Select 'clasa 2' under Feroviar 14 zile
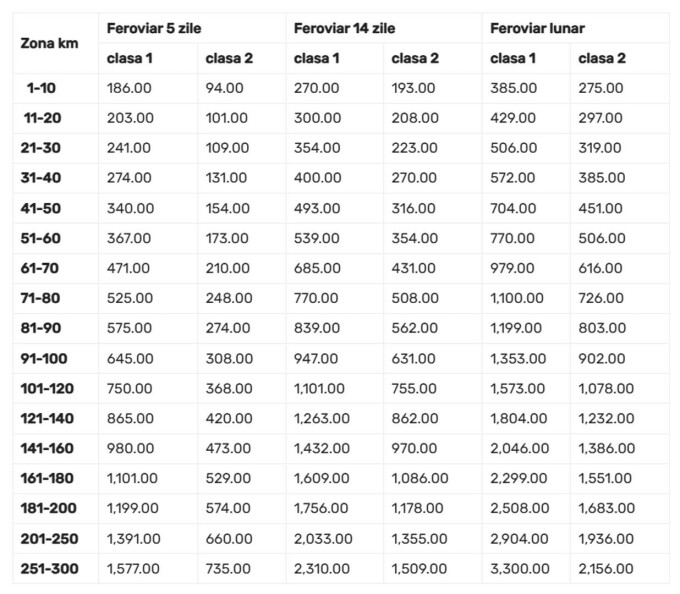The width and height of the screenshot is (680, 594). coord(414,58)
